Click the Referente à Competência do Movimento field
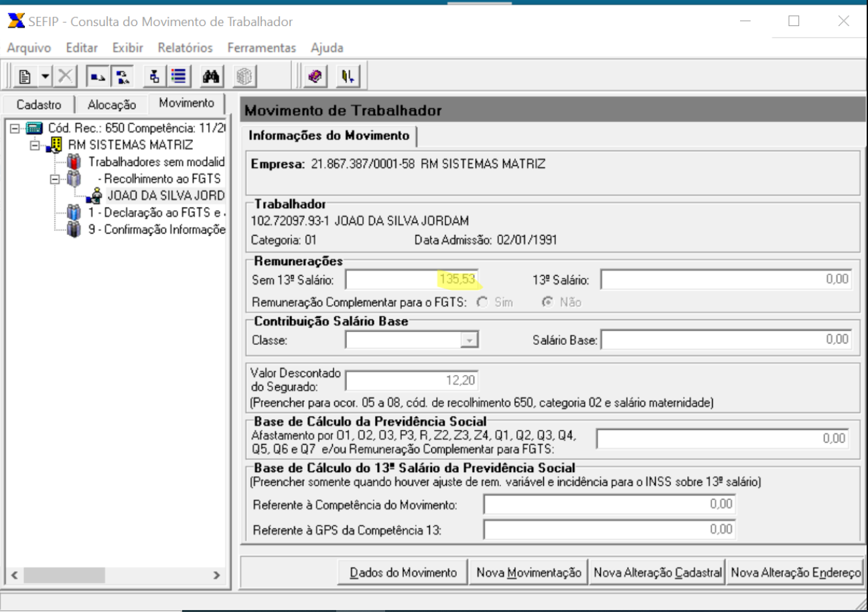This screenshot has width=868, height=612. click(x=609, y=504)
